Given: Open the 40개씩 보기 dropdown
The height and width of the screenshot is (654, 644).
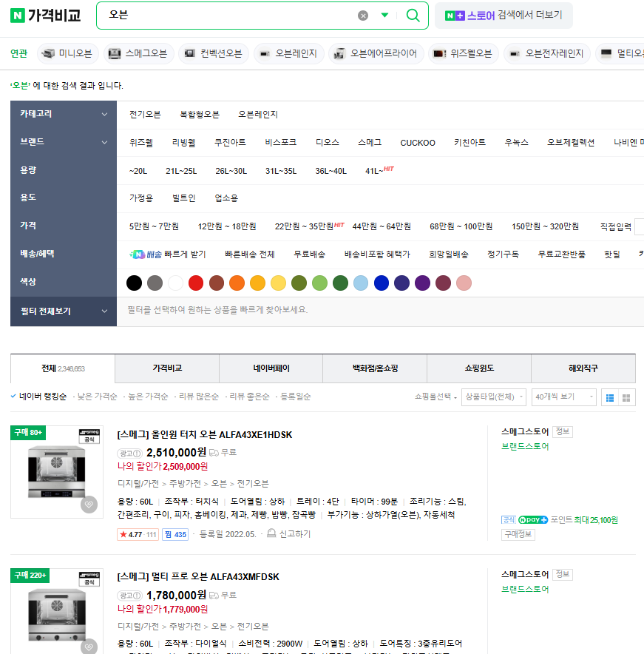Looking at the screenshot, I should click(x=564, y=397).
